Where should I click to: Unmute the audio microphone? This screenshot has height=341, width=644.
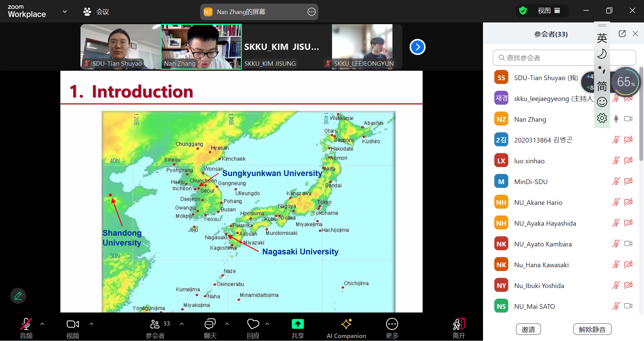pos(26,324)
